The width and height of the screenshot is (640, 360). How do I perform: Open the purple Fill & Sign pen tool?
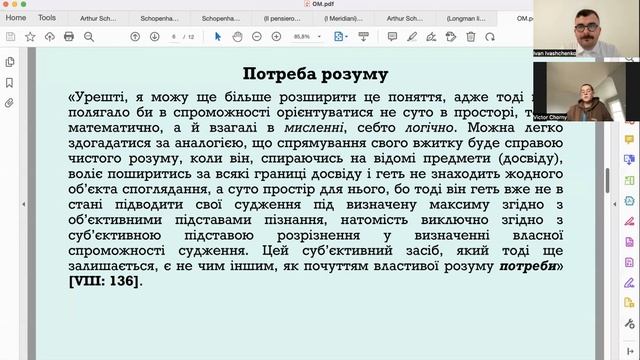click(x=629, y=282)
